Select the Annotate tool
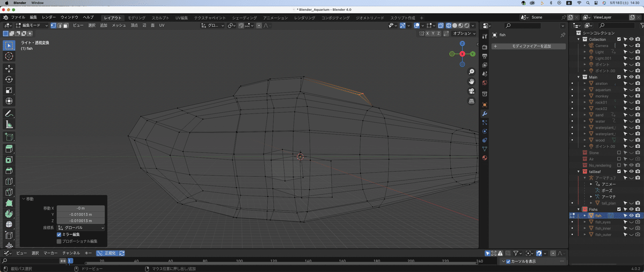 (x=9, y=114)
